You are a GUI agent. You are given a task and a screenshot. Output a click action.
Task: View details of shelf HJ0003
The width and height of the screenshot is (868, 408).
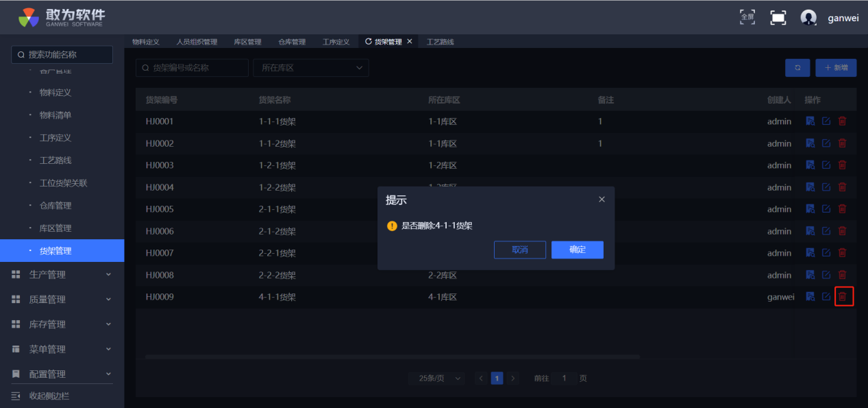click(810, 165)
